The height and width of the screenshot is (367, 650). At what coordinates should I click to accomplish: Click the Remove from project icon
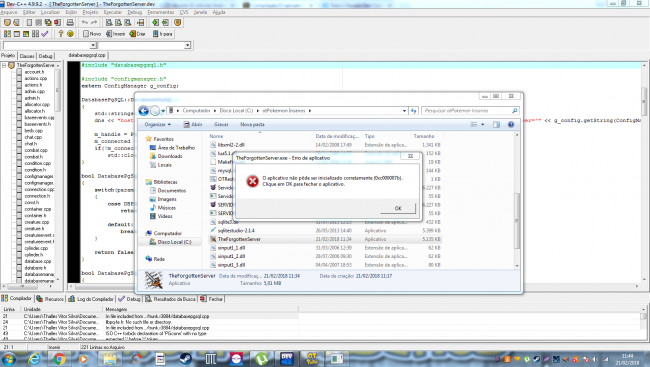(x=165, y=22)
